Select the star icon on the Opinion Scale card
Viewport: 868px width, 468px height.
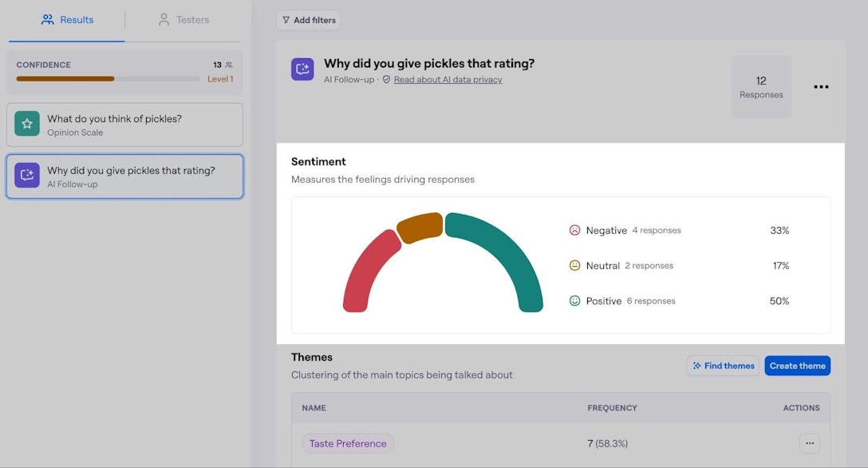coord(26,124)
